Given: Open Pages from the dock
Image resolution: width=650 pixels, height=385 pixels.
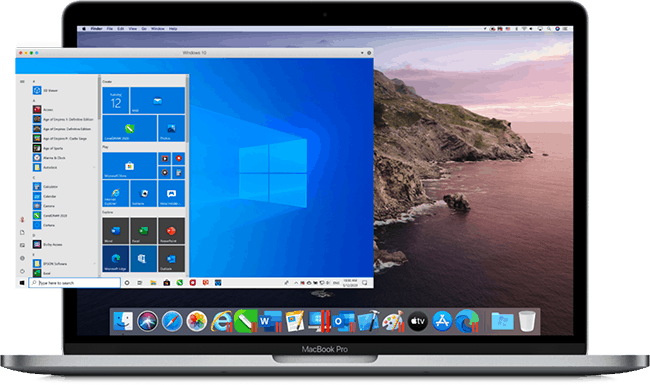Looking at the screenshot, I should [295, 321].
